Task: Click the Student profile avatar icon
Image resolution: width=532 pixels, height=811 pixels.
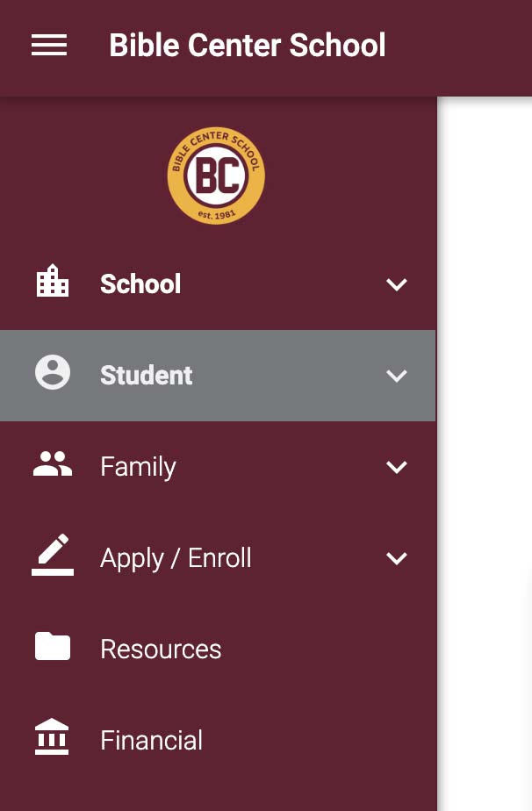Action: 53,372
